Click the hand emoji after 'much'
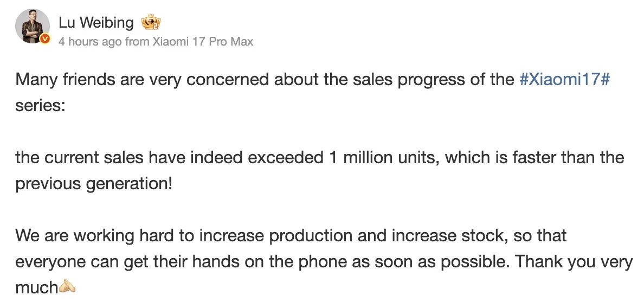 pyautogui.click(x=67, y=286)
